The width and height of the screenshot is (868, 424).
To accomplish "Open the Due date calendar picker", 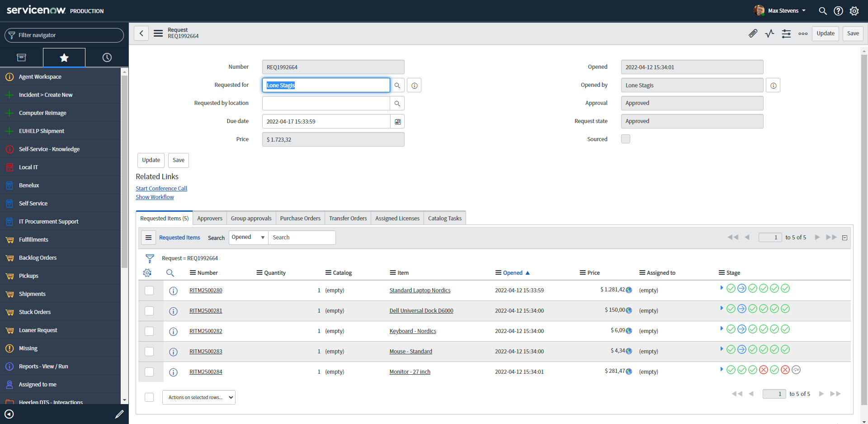I will (x=397, y=122).
